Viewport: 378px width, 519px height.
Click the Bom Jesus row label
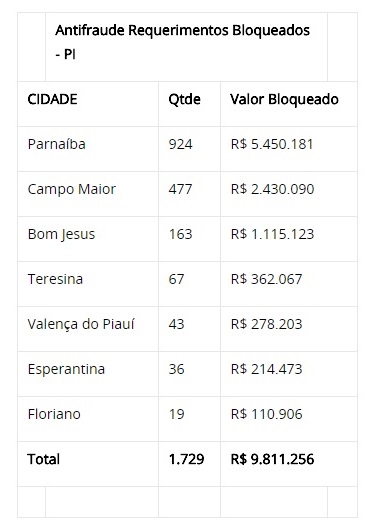61,234
